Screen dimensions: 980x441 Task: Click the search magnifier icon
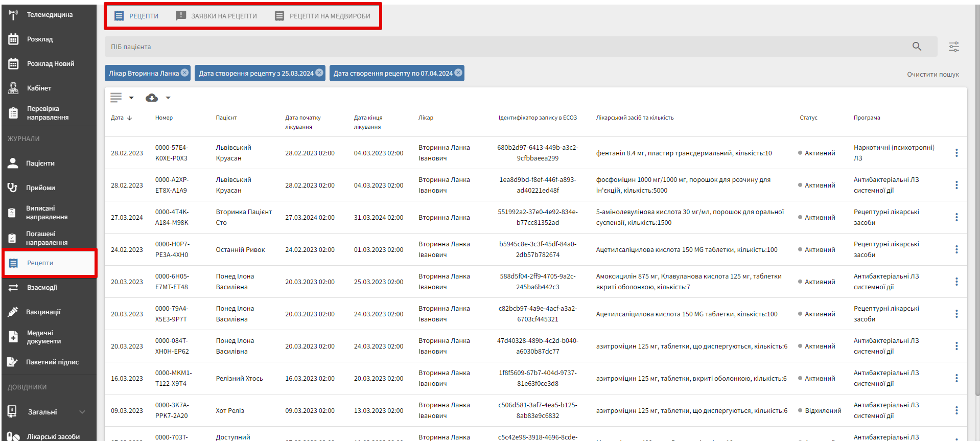(917, 47)
